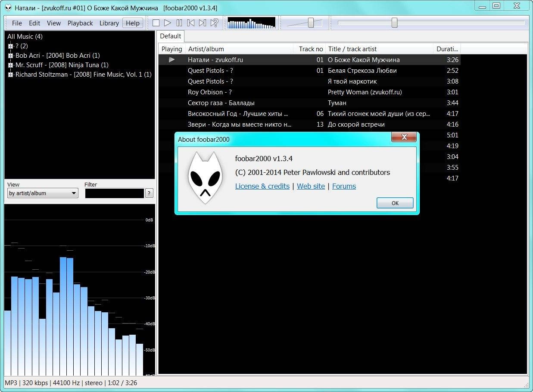Play a random track
Image resolution: width=533 pixels, height=392 pixels.
pos(214,23)
